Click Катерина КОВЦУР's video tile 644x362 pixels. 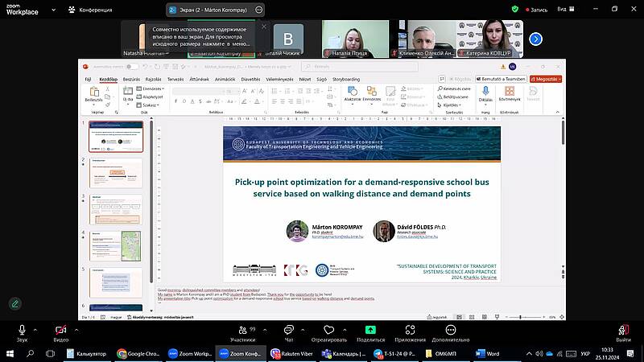[490, 39]
